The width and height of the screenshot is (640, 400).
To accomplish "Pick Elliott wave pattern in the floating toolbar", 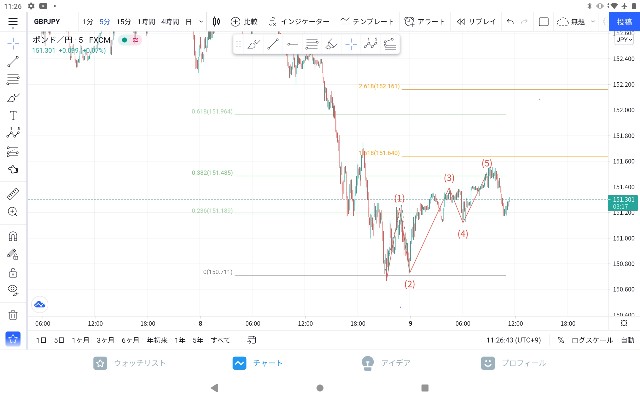I will [371, 44].
